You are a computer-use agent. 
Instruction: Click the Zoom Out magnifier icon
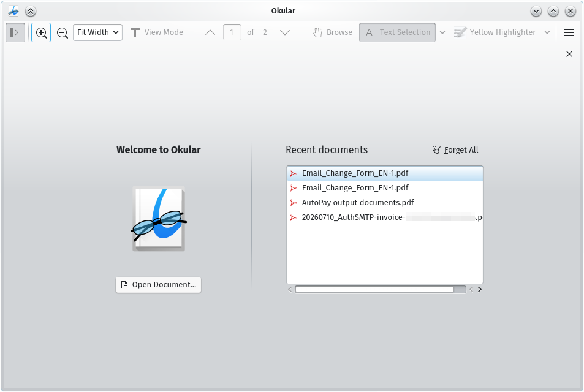pos(62,32)
